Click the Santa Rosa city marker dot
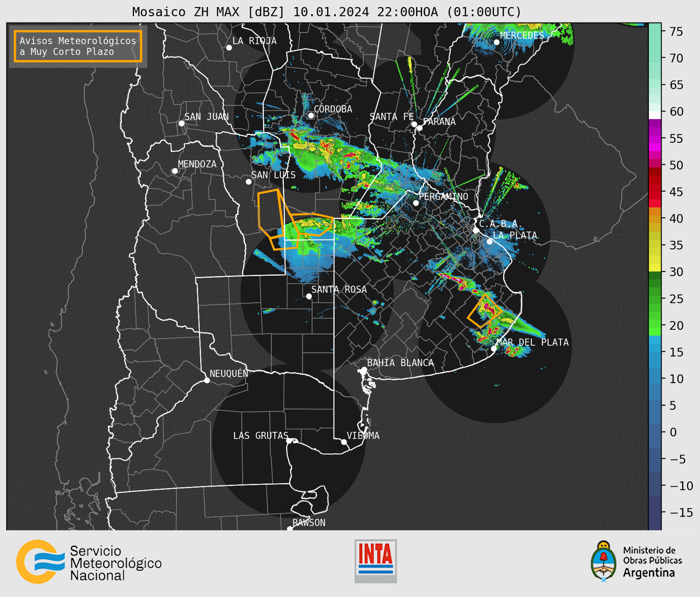 click(309, 296)
